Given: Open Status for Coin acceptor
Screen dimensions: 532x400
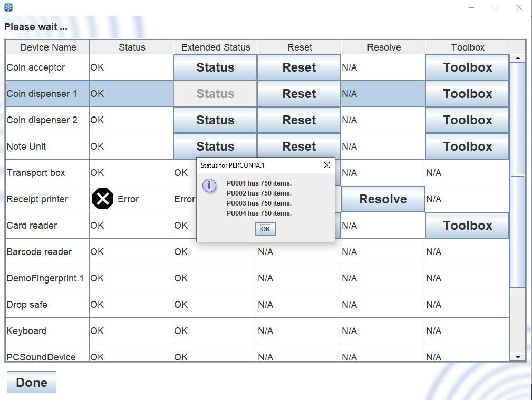Looking at the screenshot, I should pos(215,67).
